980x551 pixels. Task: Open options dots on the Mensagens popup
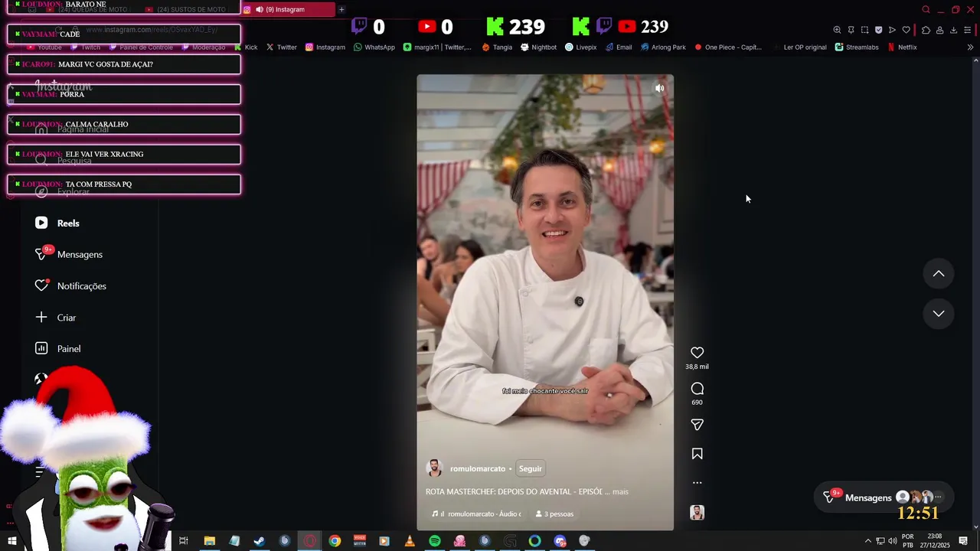(x=939, y=497)
